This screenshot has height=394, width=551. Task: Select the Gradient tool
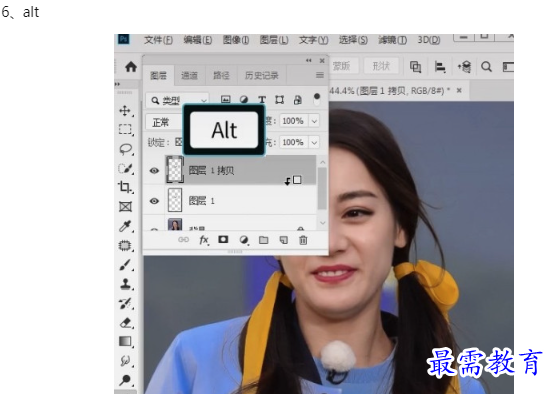tap(125, 342)
